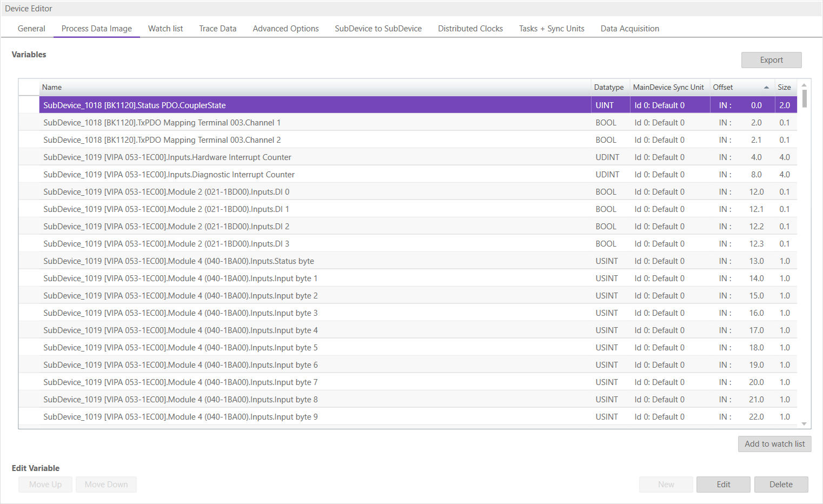Select the Distributed Clocks tab
This screenshot has width=823, height=504.
click(x=470, y=29)
